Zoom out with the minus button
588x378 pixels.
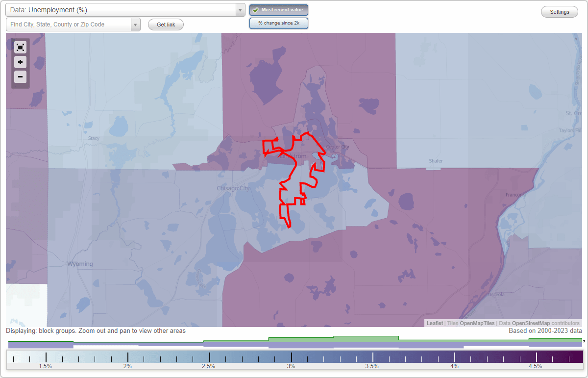(x=20, y=77)
